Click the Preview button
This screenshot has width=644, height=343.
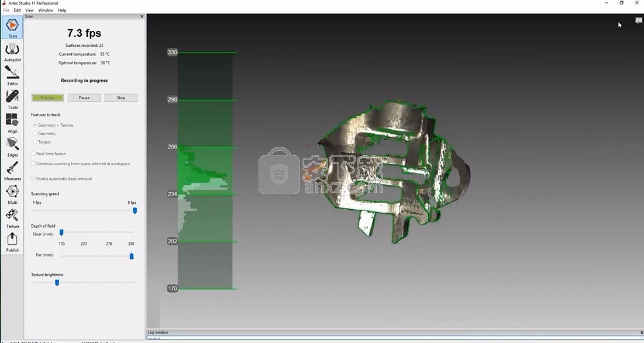coord(47,98)
